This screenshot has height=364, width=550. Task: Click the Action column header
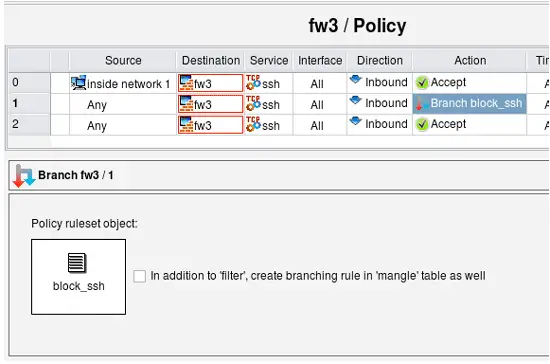pos(470,60)
